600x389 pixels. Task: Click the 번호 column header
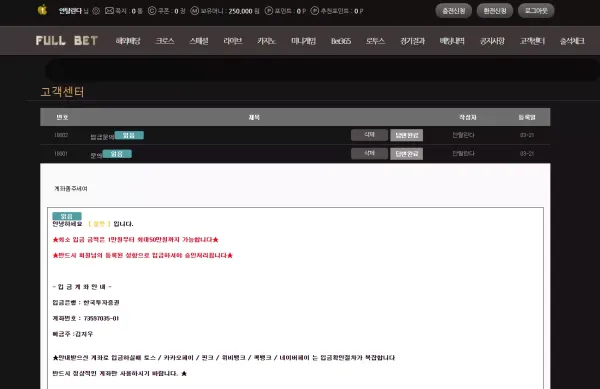pyautogui.click(x=62, y=117)
